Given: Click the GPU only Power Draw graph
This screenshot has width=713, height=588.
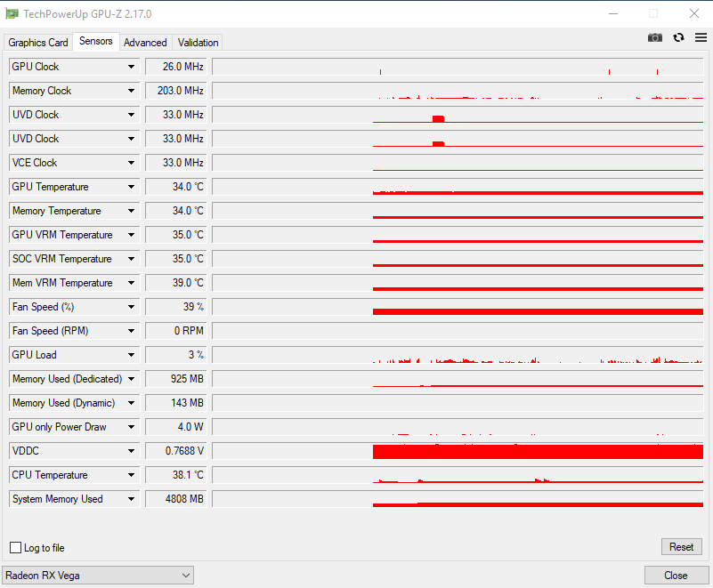Looking at the screenshot, I should coord(458,427).
